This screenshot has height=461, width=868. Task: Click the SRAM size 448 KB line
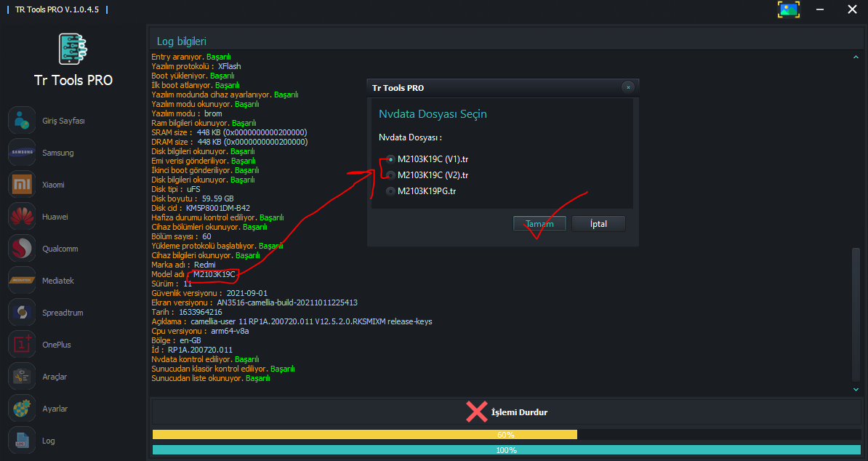[x=229, y=133]
